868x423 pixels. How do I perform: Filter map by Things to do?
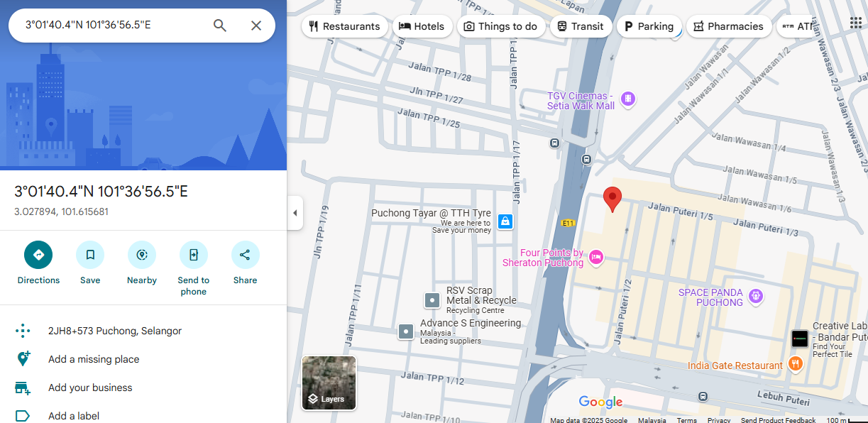(500, 26)
